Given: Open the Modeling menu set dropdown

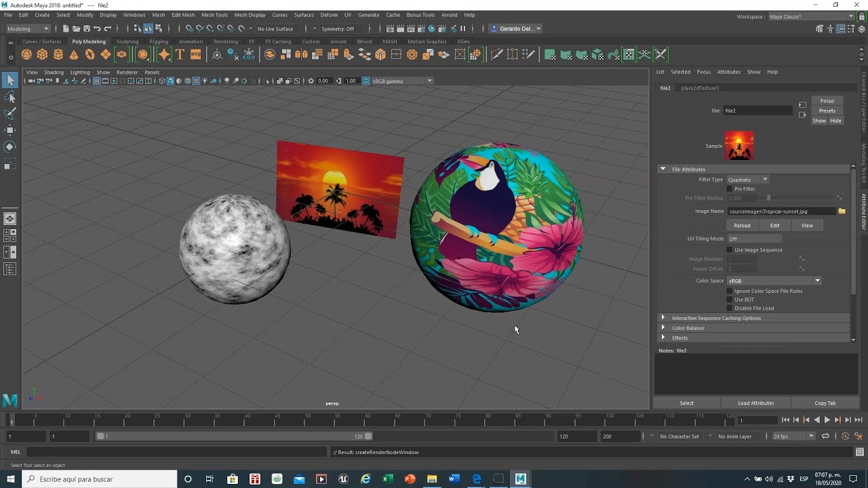Looking at the screenshot, I should (28, 28).
